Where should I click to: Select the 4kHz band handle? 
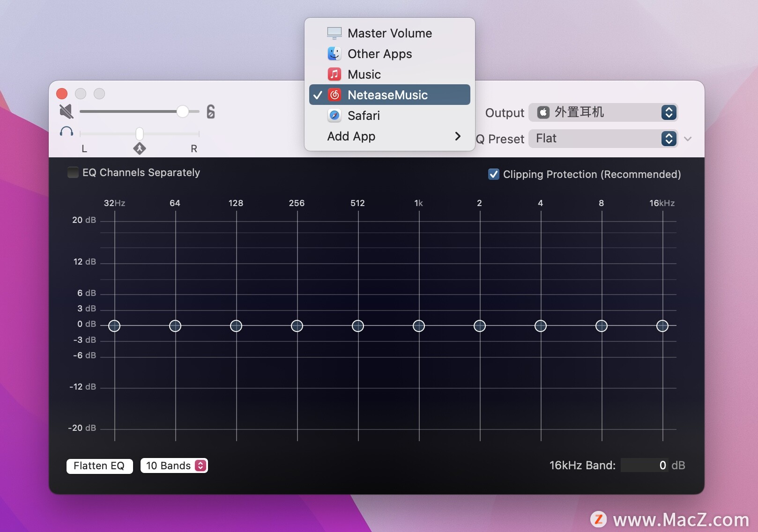[x=541, y=326]
